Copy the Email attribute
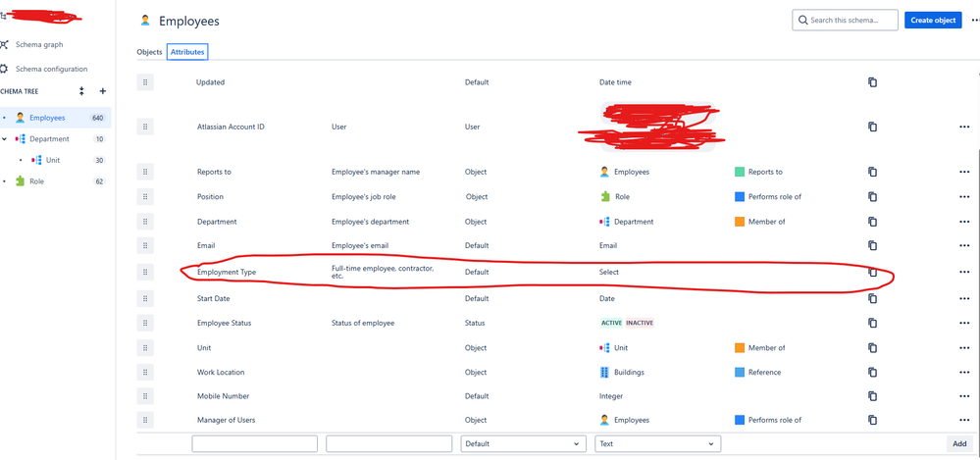This screenshot has width=980, height=460. (x=872, y=245)
